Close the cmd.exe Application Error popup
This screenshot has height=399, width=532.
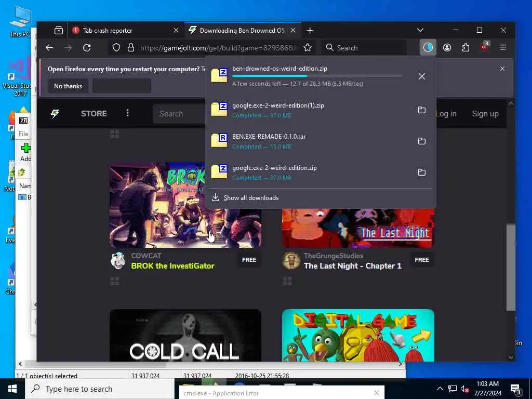tap(376, 393)
